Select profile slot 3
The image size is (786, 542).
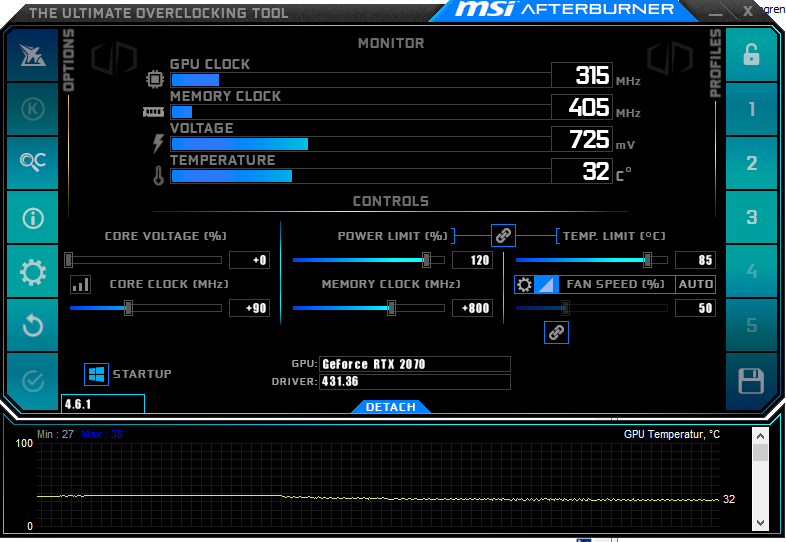point(751,217)
